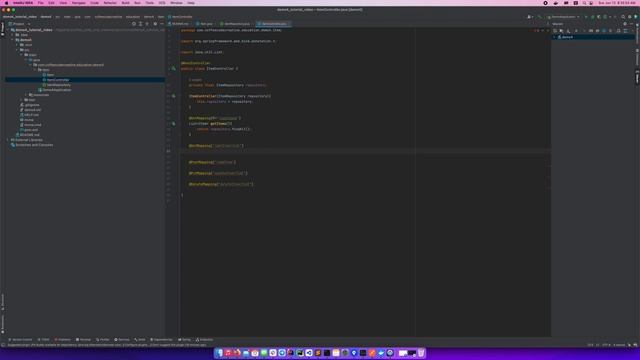Open Search Everywhere magnifier icon

[x=623, y=17]
